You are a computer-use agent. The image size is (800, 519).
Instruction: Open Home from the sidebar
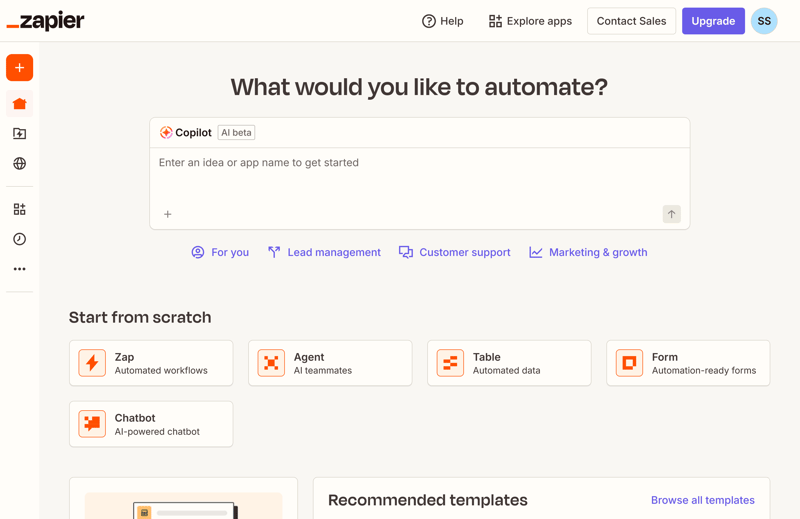pyautogui.click(x=19, y=104)
